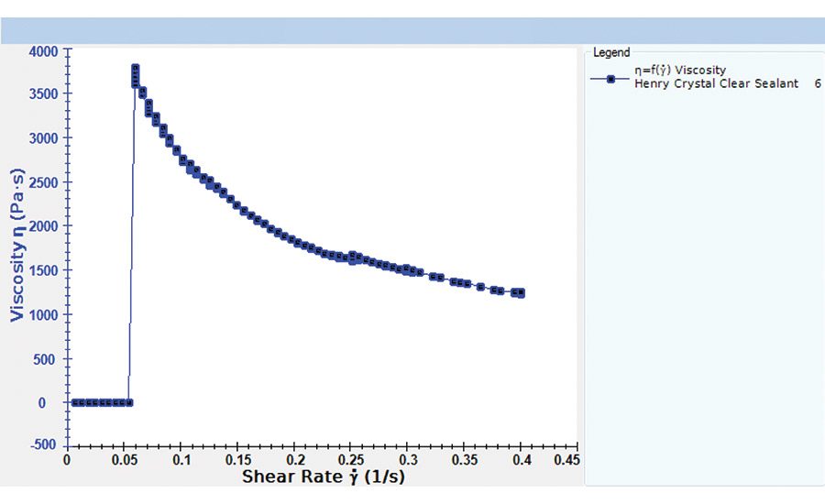The image size is (825, 504).
Task: Select the 'Shear Rate γ̇ (1/s)' x-axis title
Action: (324, 477)
